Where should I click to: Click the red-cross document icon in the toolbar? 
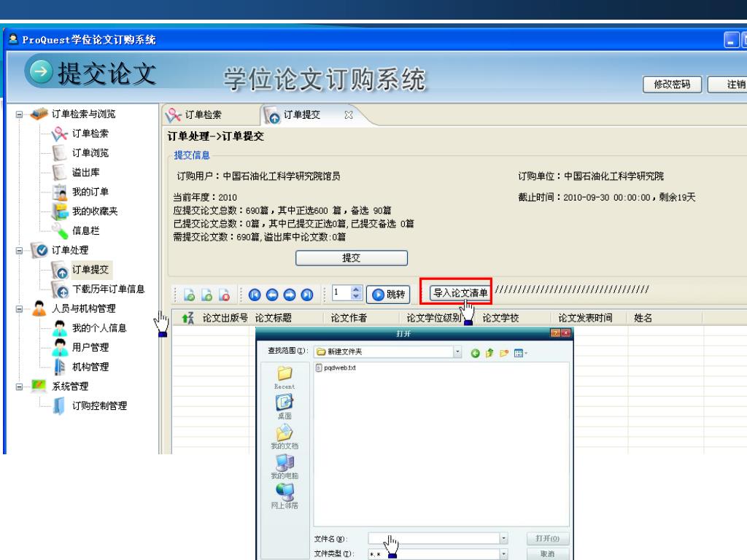pos(225,295)
